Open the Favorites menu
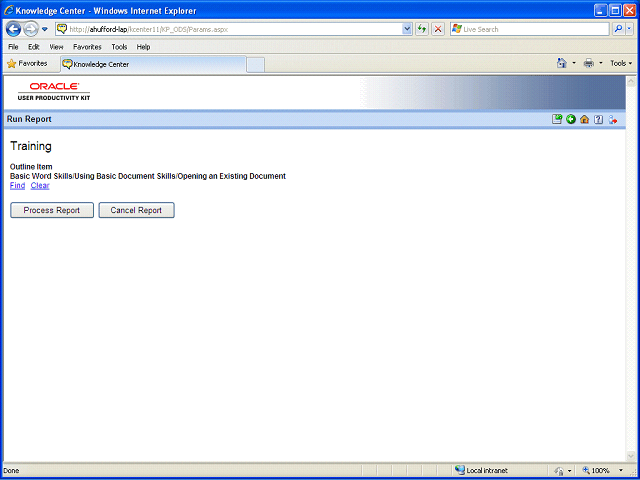 coord(87,47)
